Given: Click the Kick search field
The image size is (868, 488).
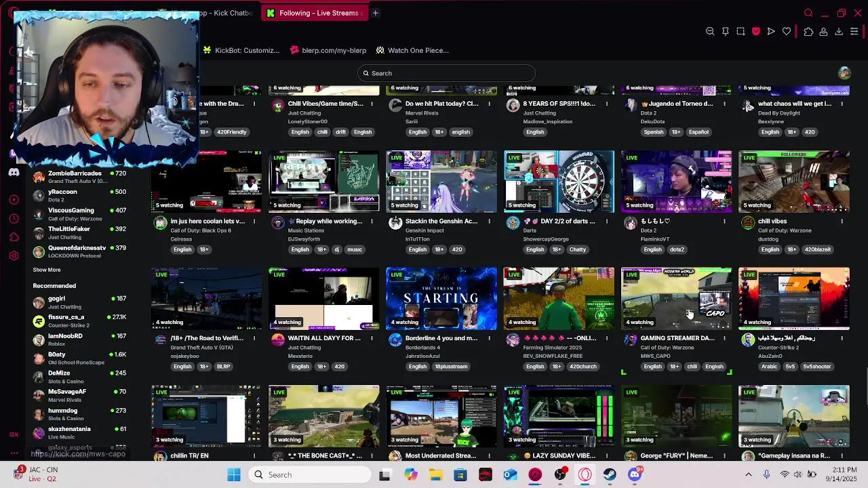Looking at the screenshot, I should [446, 73].
